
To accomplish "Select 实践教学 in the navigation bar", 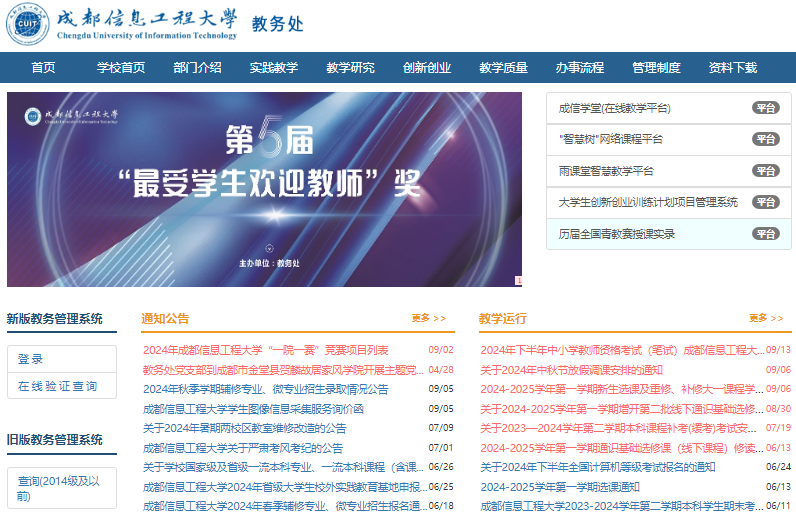I will [274, 68].
